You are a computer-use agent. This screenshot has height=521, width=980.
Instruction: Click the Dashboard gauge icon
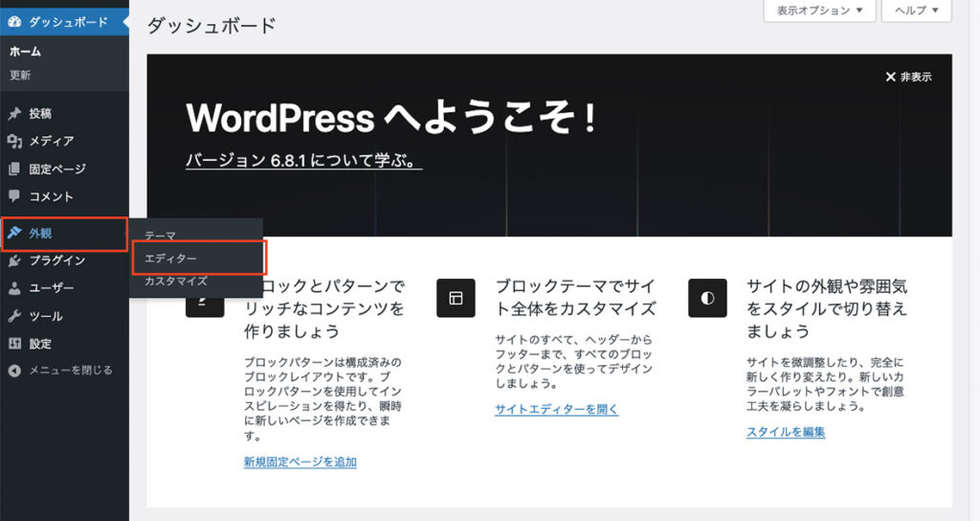pos(14,22)
